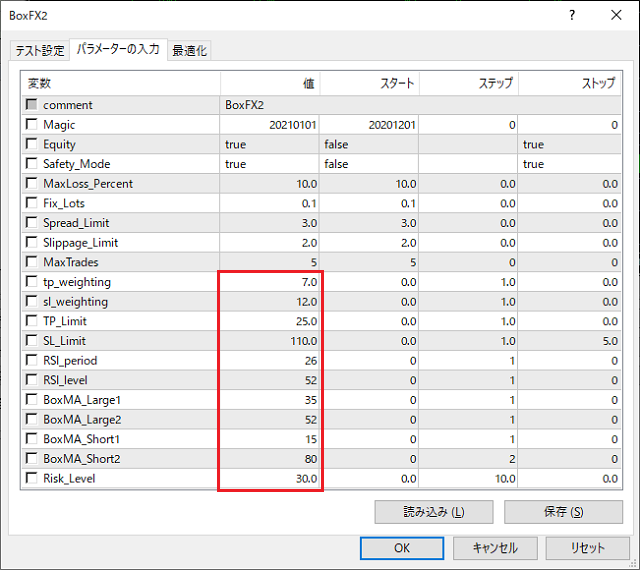Select the MaxTrades value 5

point(269,262)
